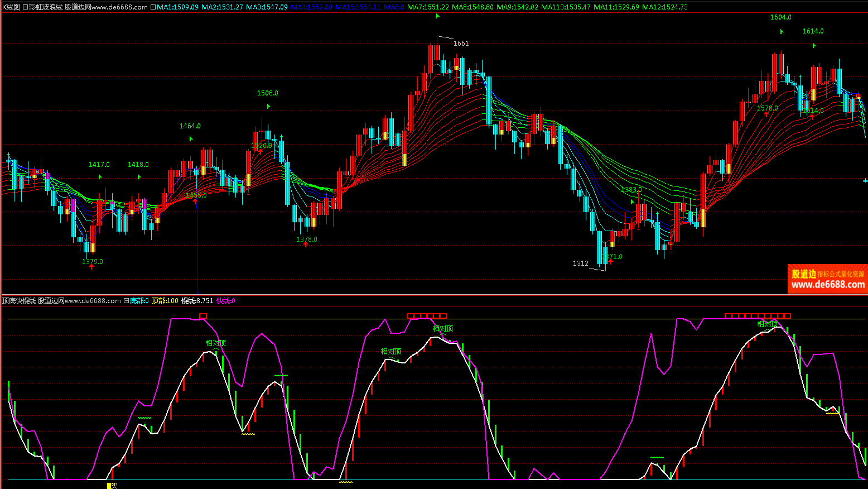
Task: Select the 顶底快慢线 indicator title
Action: 19,301
